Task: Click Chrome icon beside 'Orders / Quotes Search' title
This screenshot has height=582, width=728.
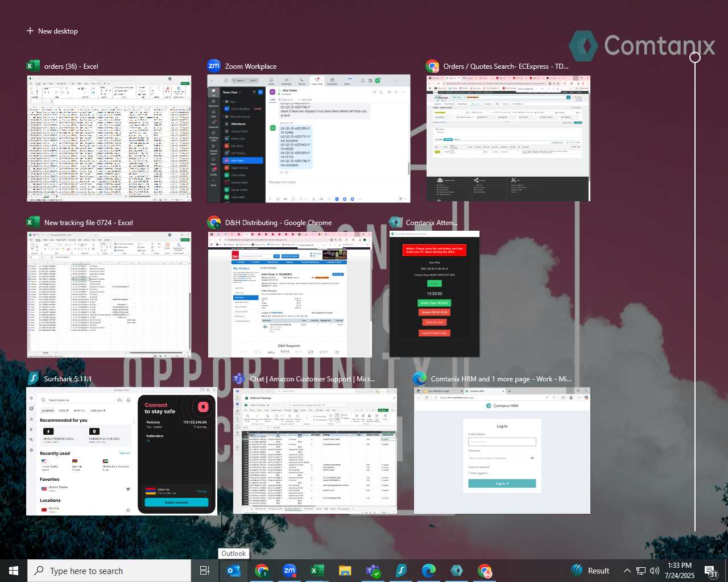Action: coord(433,66)
